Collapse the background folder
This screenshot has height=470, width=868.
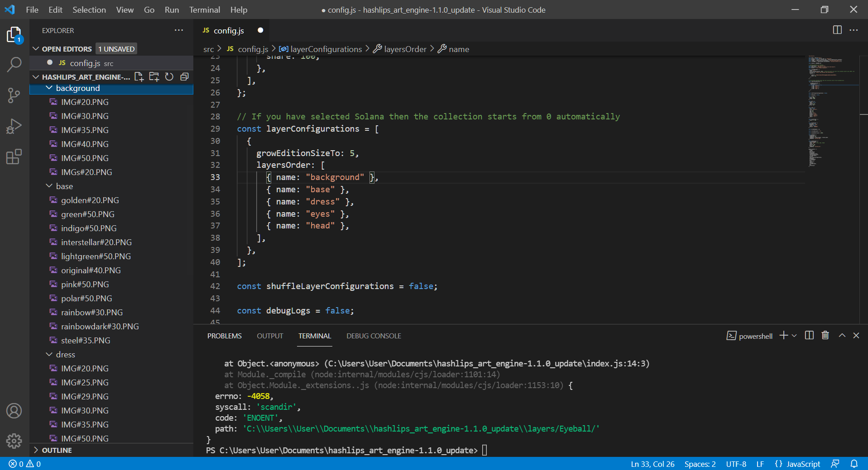click(50, 88)
